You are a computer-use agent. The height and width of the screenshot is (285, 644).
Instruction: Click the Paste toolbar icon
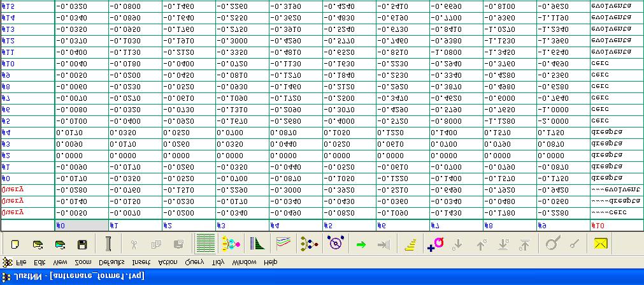click(x=178, y=245)
